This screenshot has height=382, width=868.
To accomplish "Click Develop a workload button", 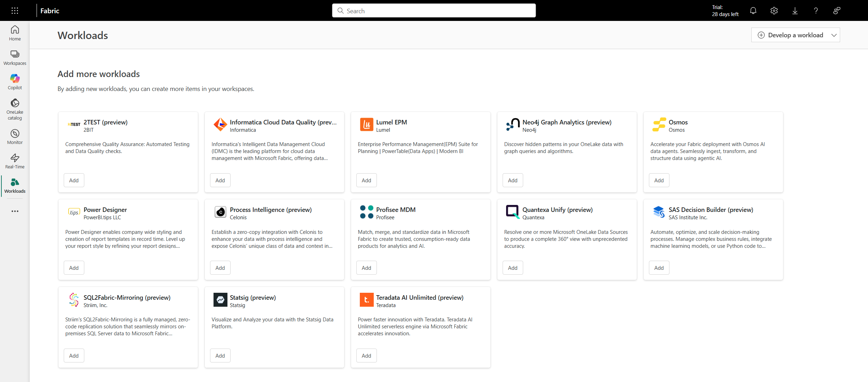I will (x=790, y=35).
